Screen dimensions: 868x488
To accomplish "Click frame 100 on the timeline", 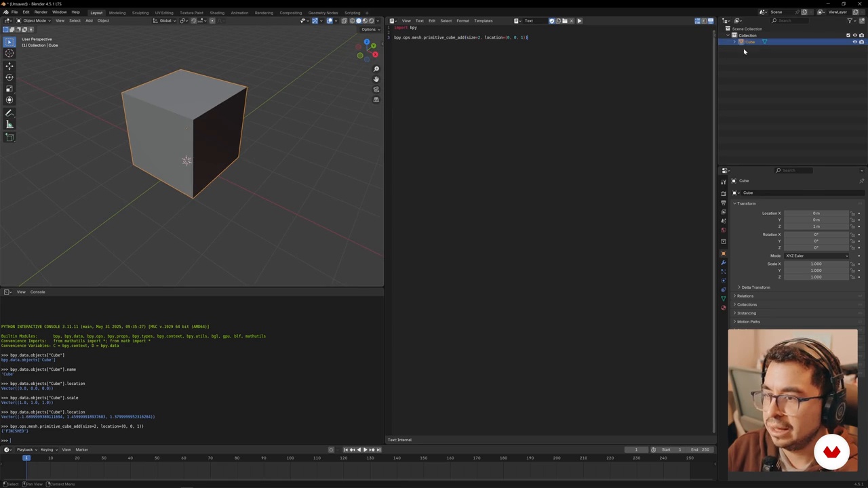I will pos(290,459).
